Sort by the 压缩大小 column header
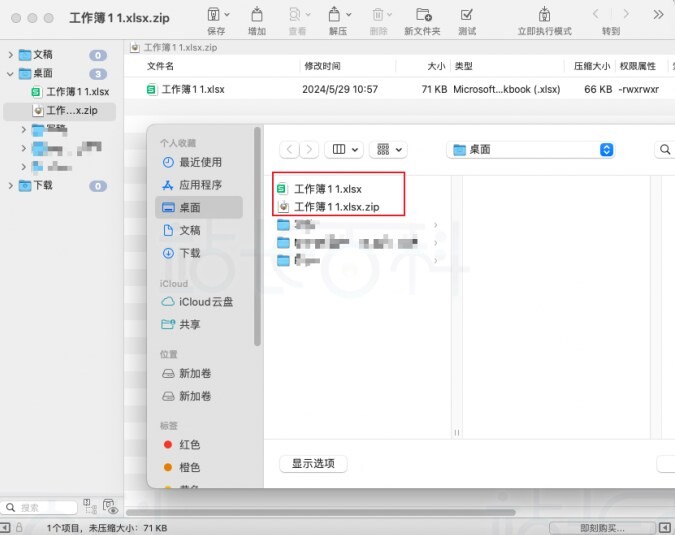Screen dimensions: 675x535 coord(592,66)
